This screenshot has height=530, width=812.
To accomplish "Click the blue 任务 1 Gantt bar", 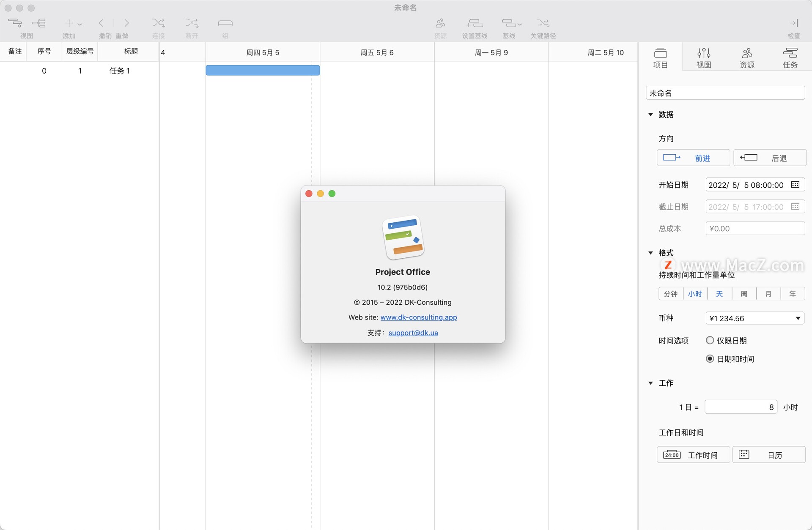I will pyautogui.click(x=263, y=70).
